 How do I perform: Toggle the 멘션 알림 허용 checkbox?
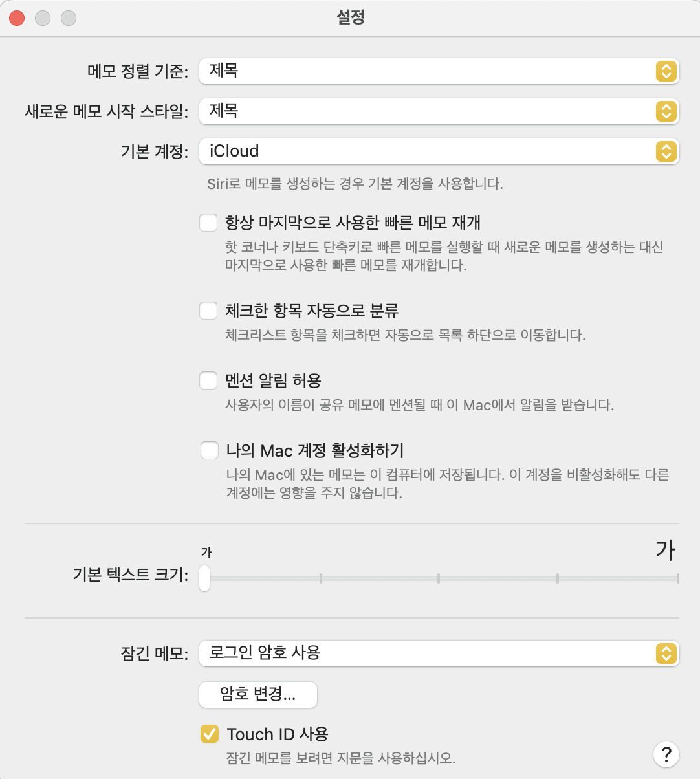pyautogui.click(x=208, y=380)
